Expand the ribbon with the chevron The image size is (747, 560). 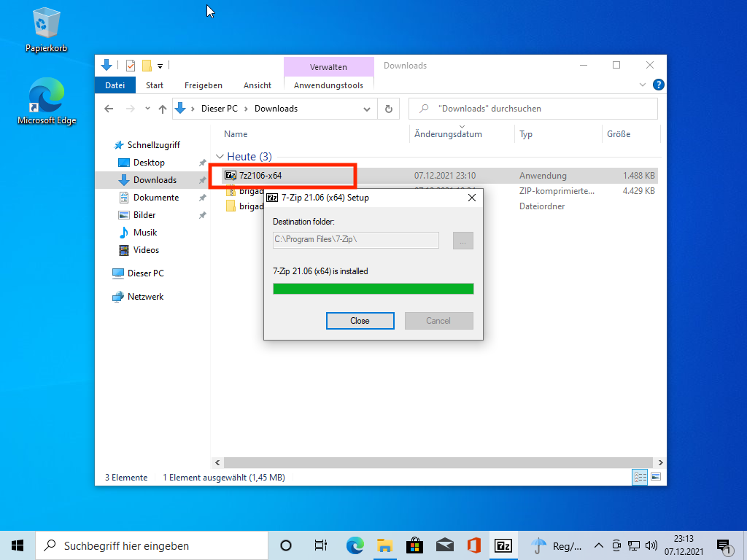click(x=642, y=85)
